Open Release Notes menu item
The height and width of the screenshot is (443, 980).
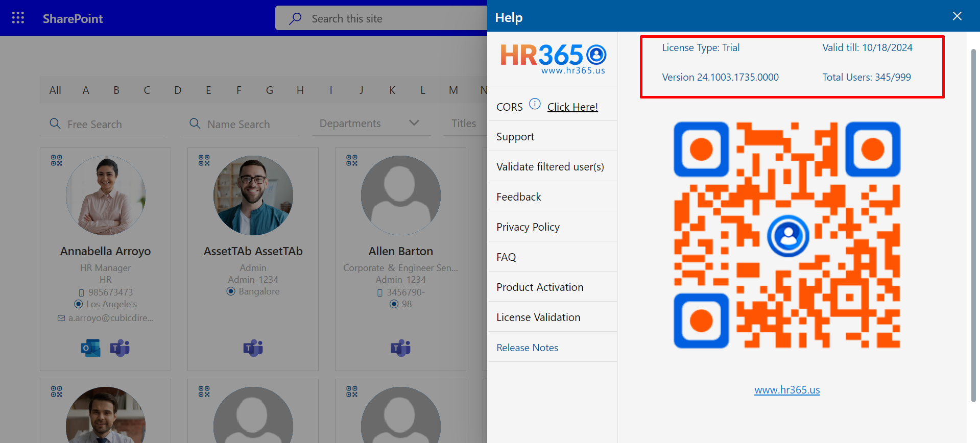tap(553, 347)
